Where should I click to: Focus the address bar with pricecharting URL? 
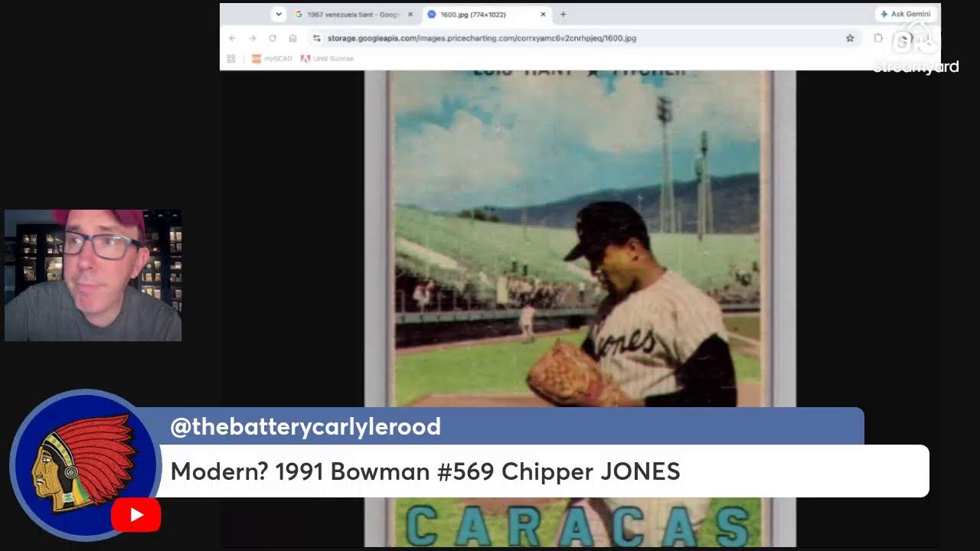(583, 37)
